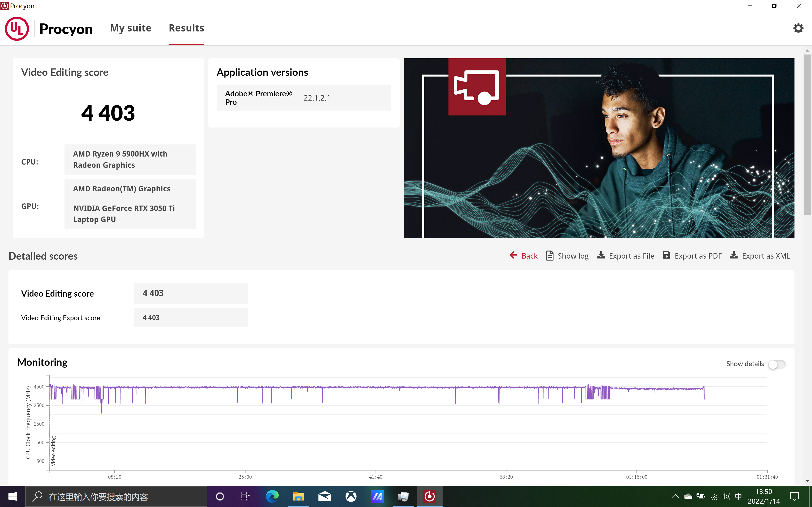Click the Windows taskbar search box
Viewport: 812px width, 507px height.
(x=116, y=496)
